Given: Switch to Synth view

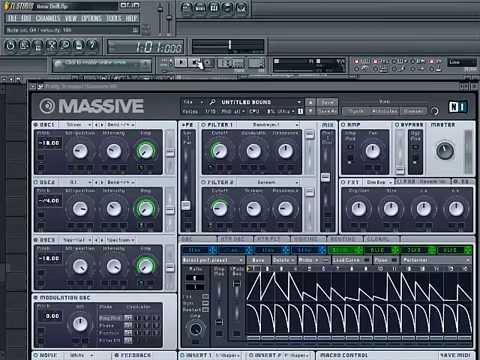Looking at the screenshot, I should (x=356, y=111).
